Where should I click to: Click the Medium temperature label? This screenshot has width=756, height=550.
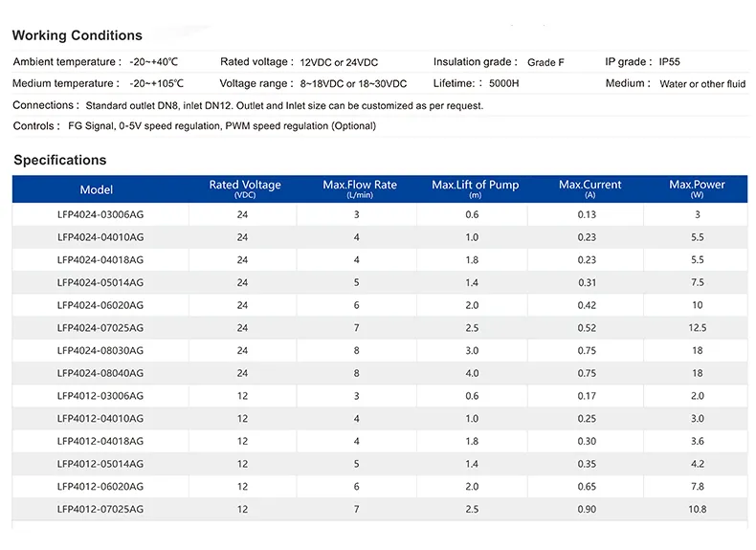point(66,83)
